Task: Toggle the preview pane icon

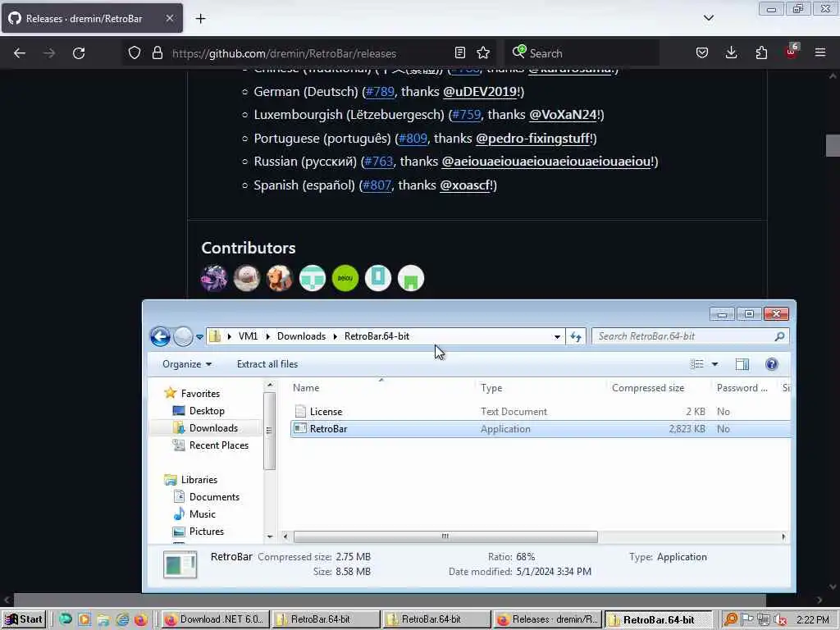Action: (x=742, y=364)
